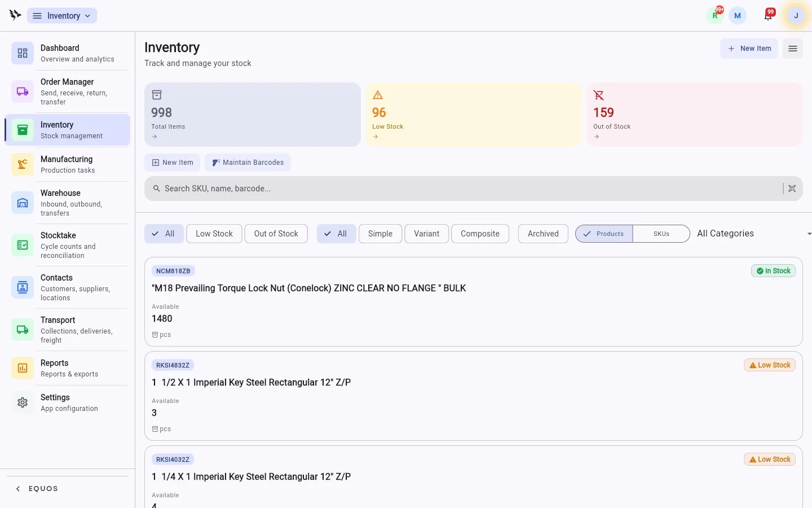Open the 998 Total Items card
812x508 pixels.
point(253,115)
